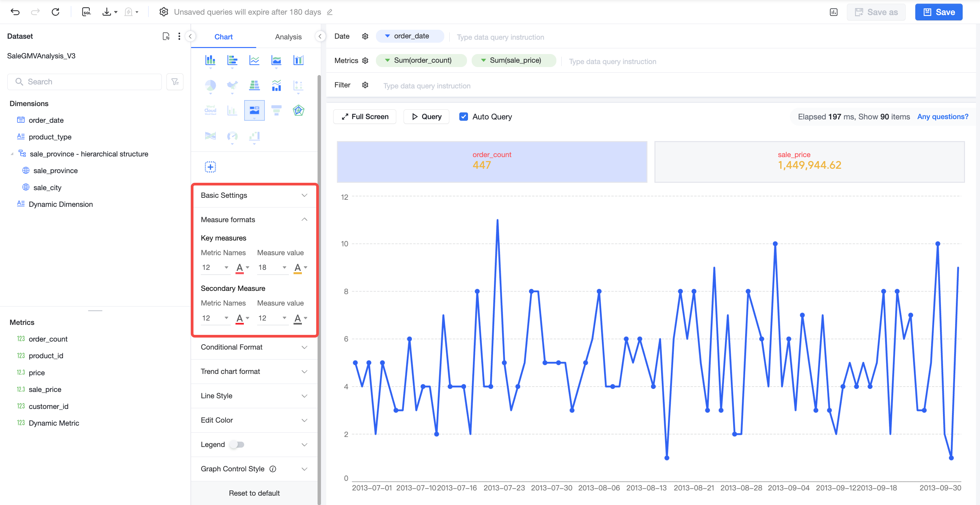Image resolution: width=980 pixels, height=505 pixels.
Task: Expand the Basic Settings section
Action: 254,195
